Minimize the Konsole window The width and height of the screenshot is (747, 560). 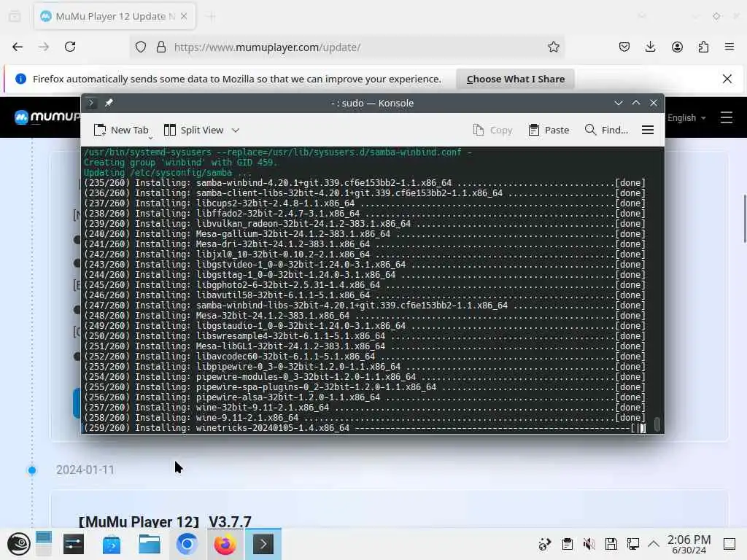pyautogui.click(x=619, y=103)
